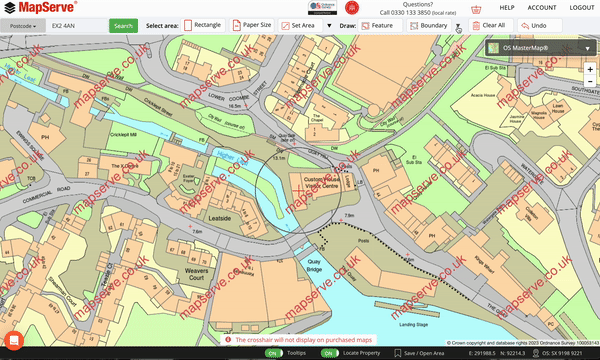The height and width of the screenshot is (360, 600).
Task: Zoom out with the minus button
Action: click(590, 81)
